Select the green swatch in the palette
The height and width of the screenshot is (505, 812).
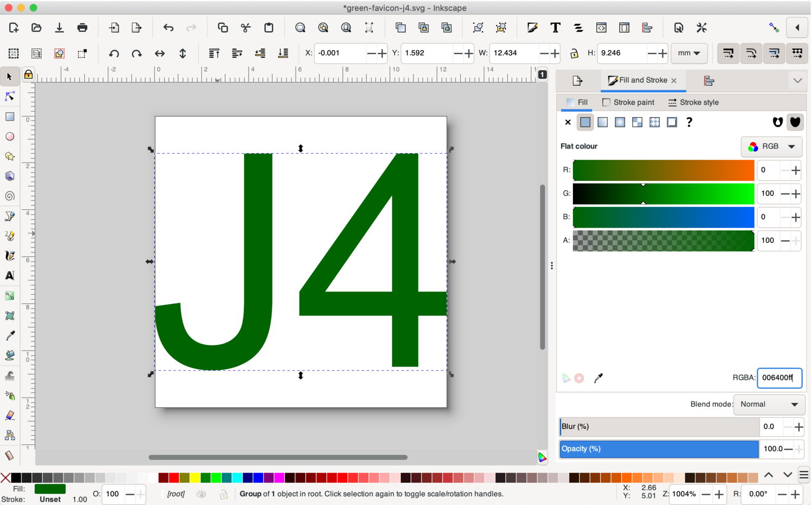(x=205, y=477)
